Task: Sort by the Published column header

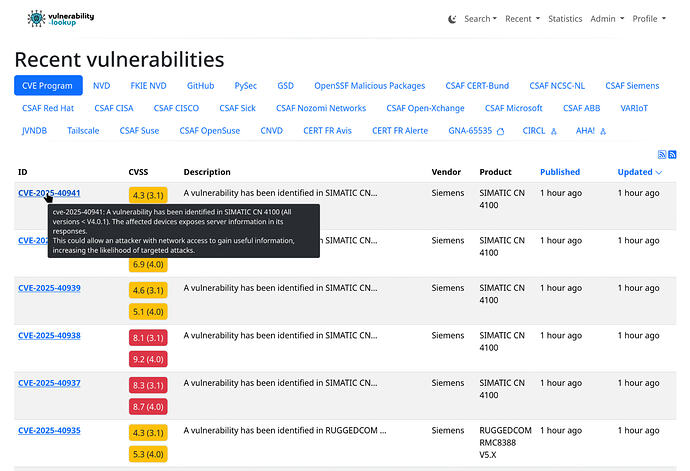Action: coord(560,172)
